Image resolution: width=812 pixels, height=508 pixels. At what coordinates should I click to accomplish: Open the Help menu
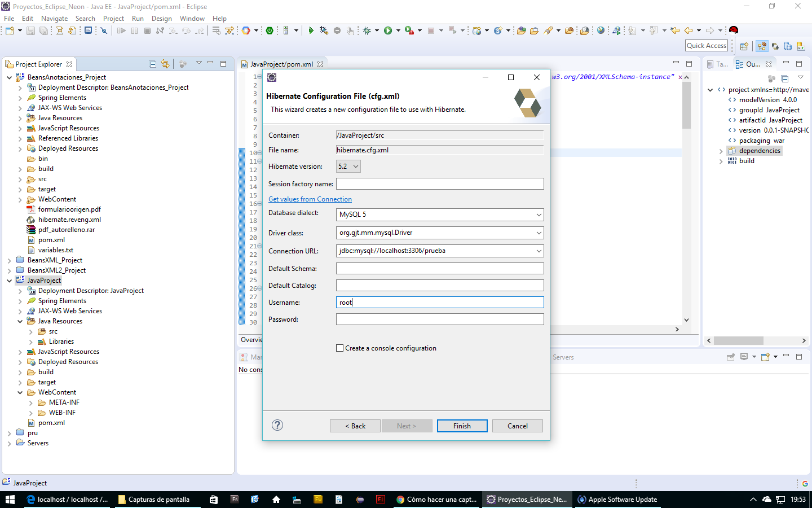(x=219, y=19)
